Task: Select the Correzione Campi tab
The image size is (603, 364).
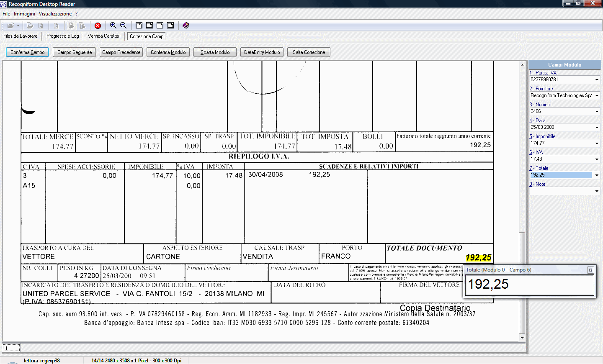Action: (147, 36)
